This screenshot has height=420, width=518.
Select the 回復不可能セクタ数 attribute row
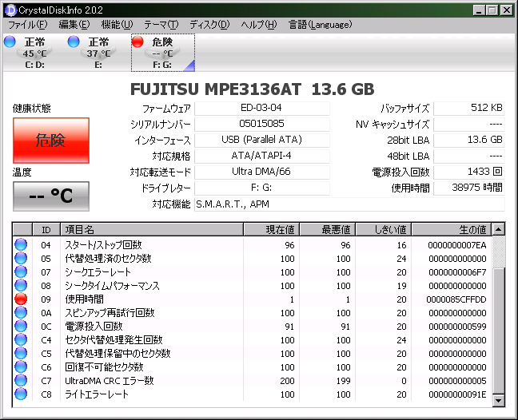(x=253, y=367)
